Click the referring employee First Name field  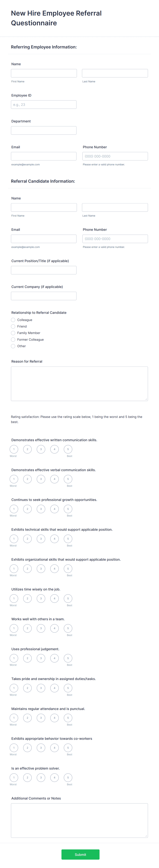44,73
